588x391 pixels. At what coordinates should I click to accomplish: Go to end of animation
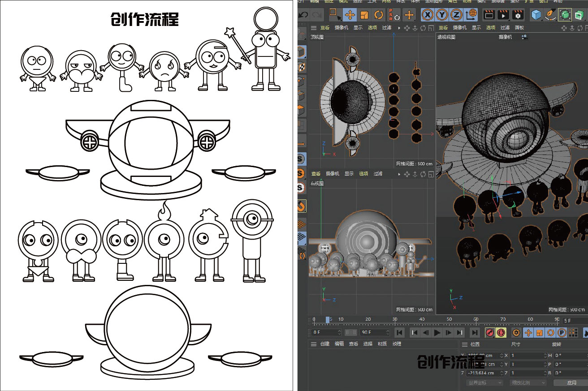tap(474, 332)
